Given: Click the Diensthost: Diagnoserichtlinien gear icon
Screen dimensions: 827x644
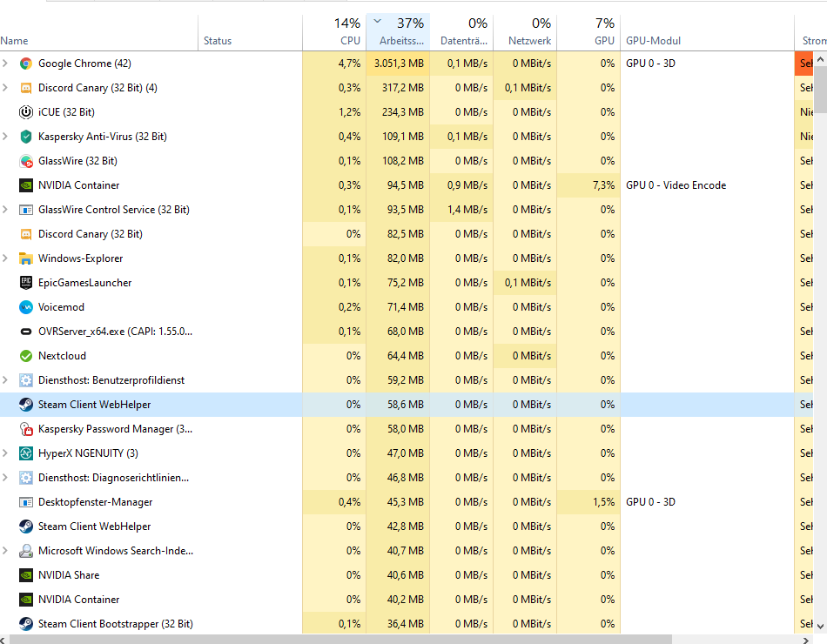Looking at the screenshot, I should click(x=26, y=478).
